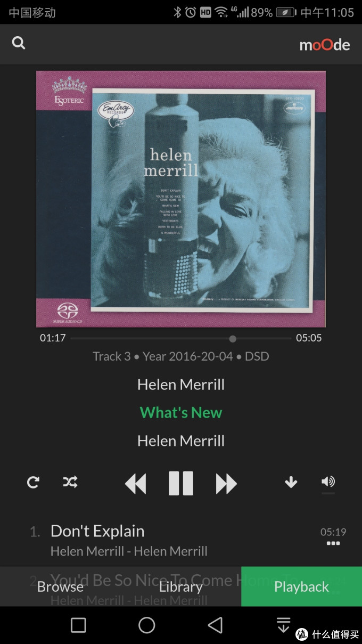Open options dots for Don't Explain
The image size is (362, 644).
pyautogui.click(x=333, y=543)
